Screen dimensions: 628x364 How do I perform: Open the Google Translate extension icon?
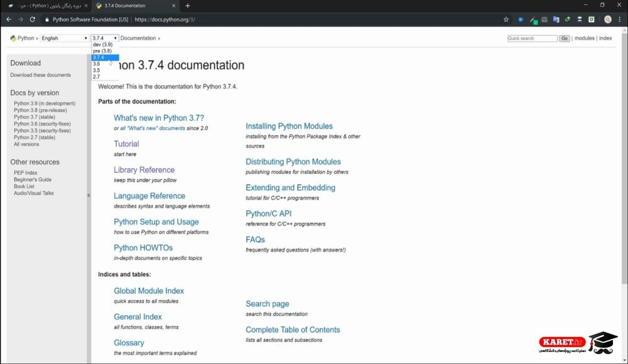[556, 19]
